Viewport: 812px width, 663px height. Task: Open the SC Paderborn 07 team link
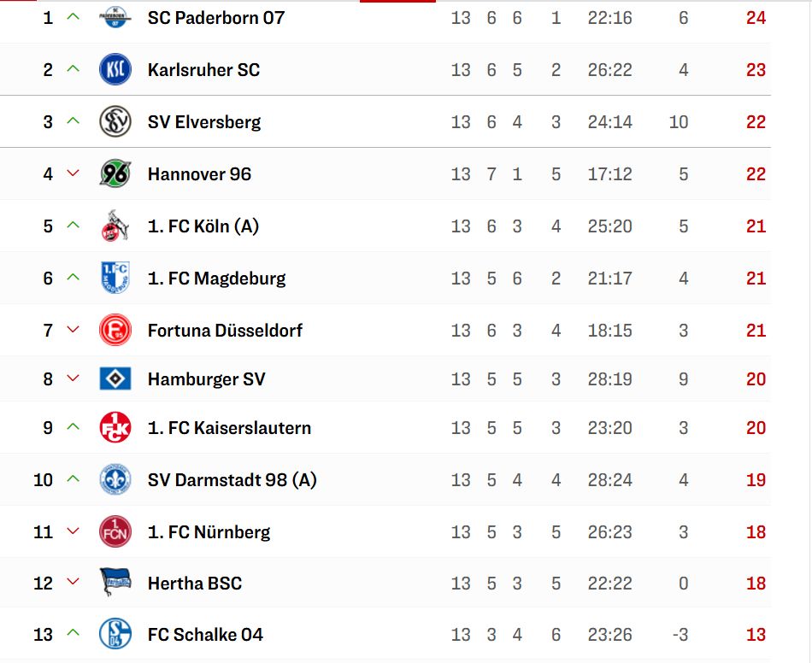click(x=216, y=18)
